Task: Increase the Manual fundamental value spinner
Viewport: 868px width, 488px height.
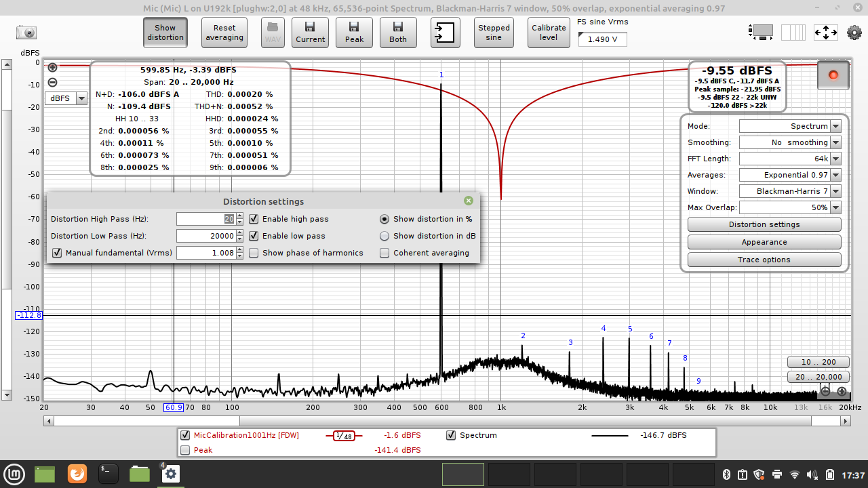Action: pos(239,249)
